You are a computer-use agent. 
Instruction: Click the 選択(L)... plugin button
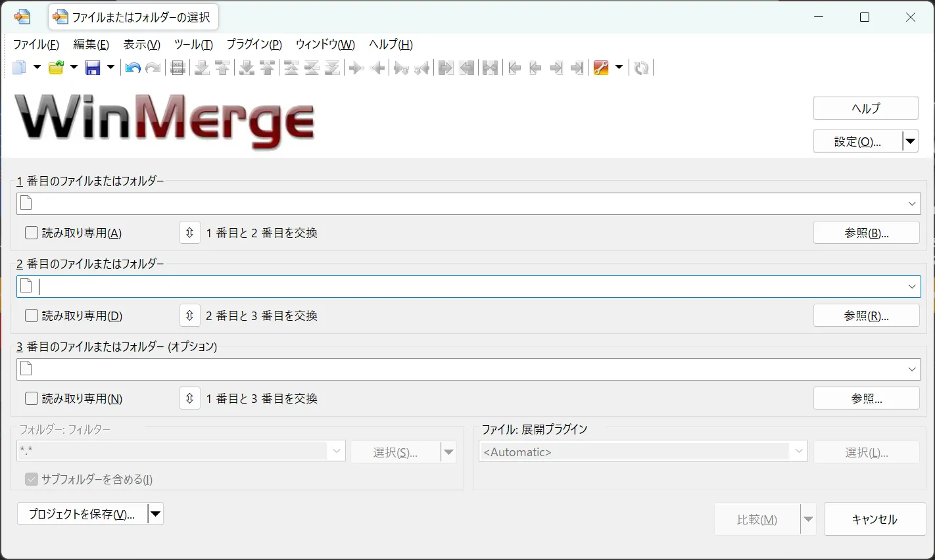[866, 452]
